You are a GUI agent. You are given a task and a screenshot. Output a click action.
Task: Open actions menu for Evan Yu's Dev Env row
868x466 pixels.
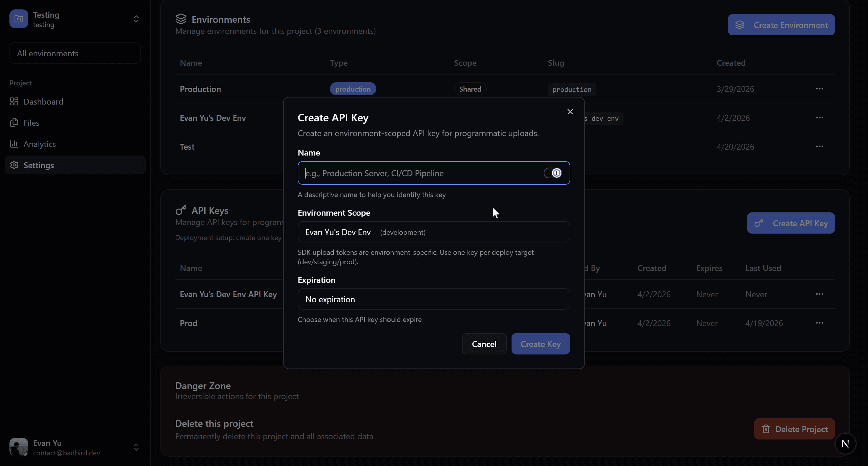coord(819,118)
